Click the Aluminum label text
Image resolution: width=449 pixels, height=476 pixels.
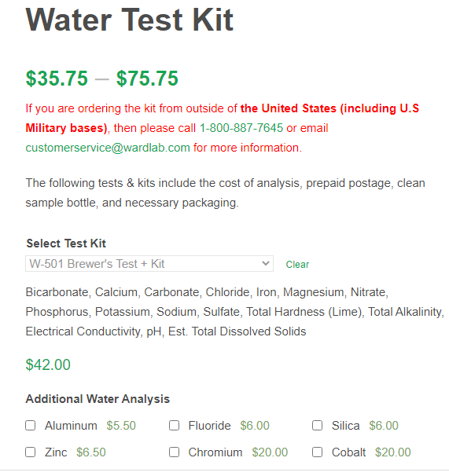coord(71,426)
